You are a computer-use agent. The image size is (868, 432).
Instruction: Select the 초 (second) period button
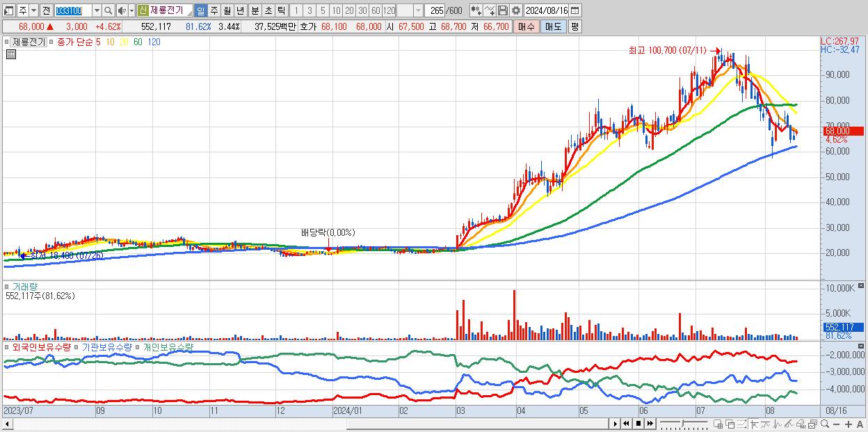coord(268,10)
